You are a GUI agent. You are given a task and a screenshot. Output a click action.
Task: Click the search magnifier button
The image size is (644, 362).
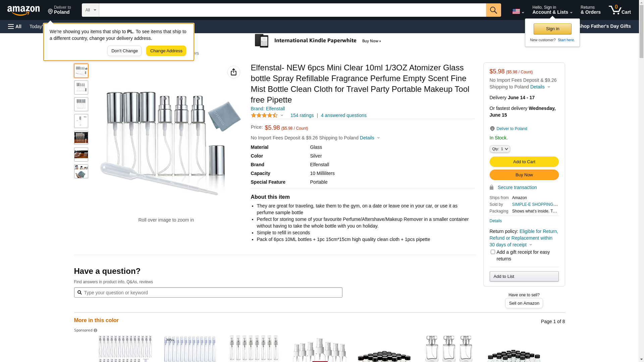point(493,10)
